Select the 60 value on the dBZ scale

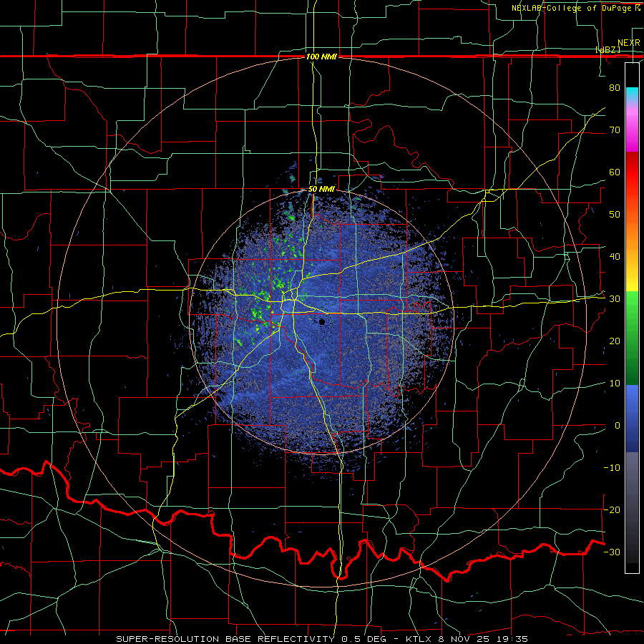[x=615, y=172]
